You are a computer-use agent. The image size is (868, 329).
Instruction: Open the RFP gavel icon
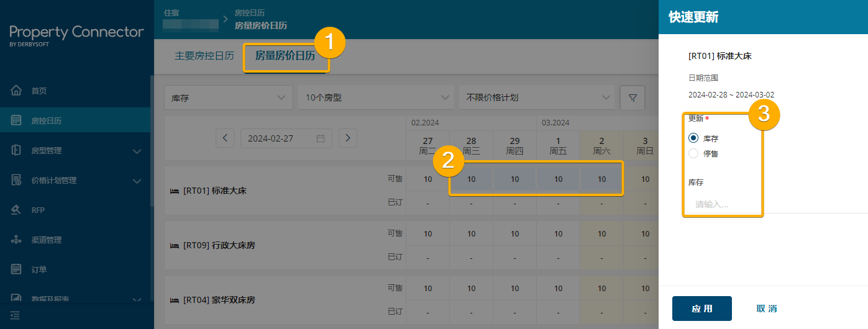[17, 210]
